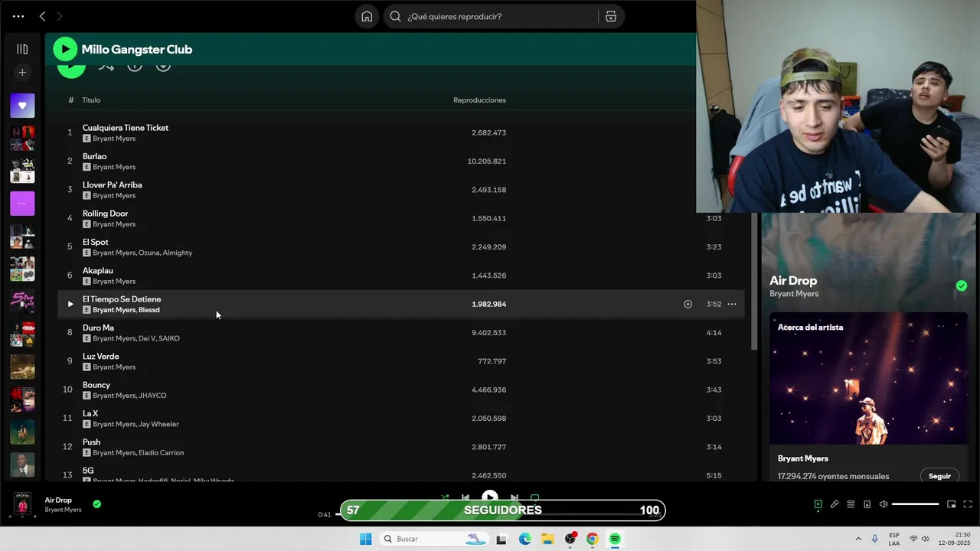Select the track La X
980x551 pixels.
[x=90, y=413]
